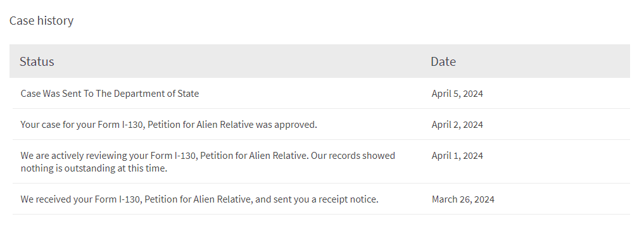Image resolution: width=644 pixels, height=238 pixels.
Task: Click the March 26, 2024 date
Action: pyautogui.click(x=463, y=199)
